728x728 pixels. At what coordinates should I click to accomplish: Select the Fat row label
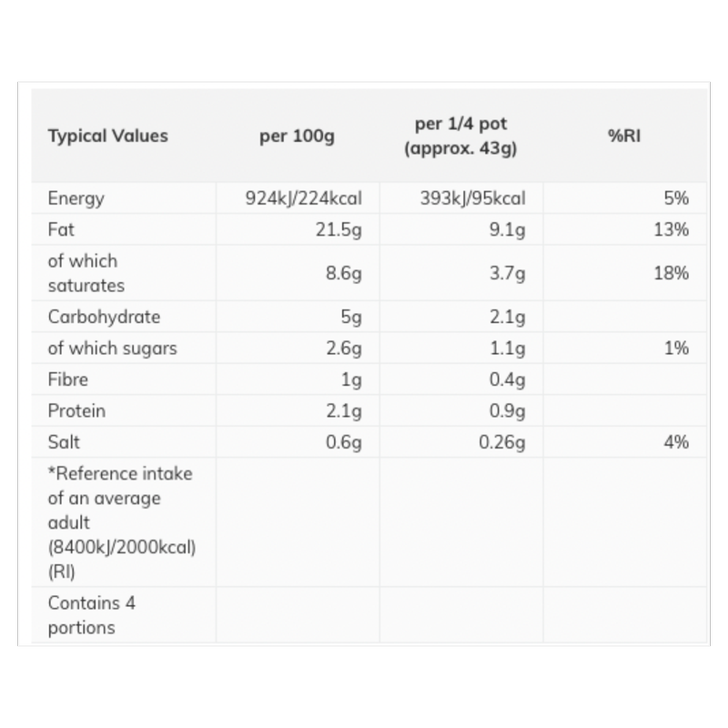[x=61, y=229]
